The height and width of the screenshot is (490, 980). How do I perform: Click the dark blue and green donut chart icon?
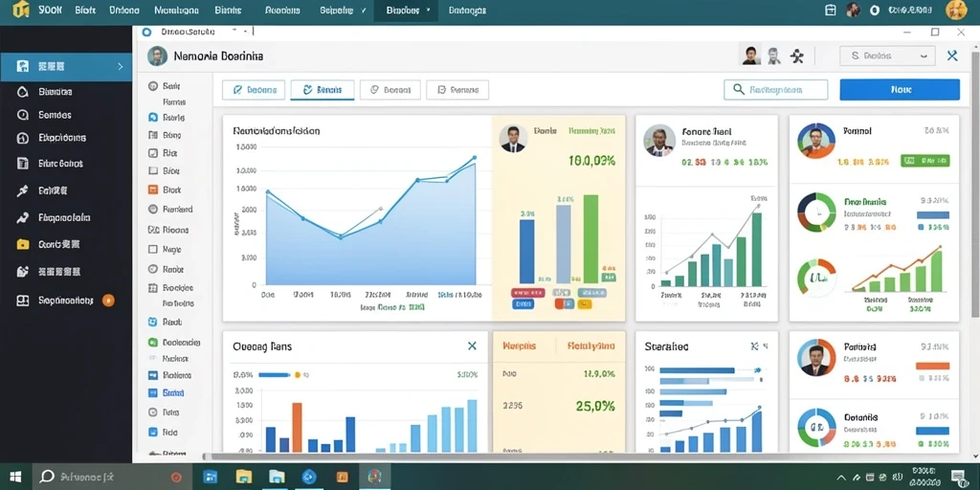click(816, 212)
